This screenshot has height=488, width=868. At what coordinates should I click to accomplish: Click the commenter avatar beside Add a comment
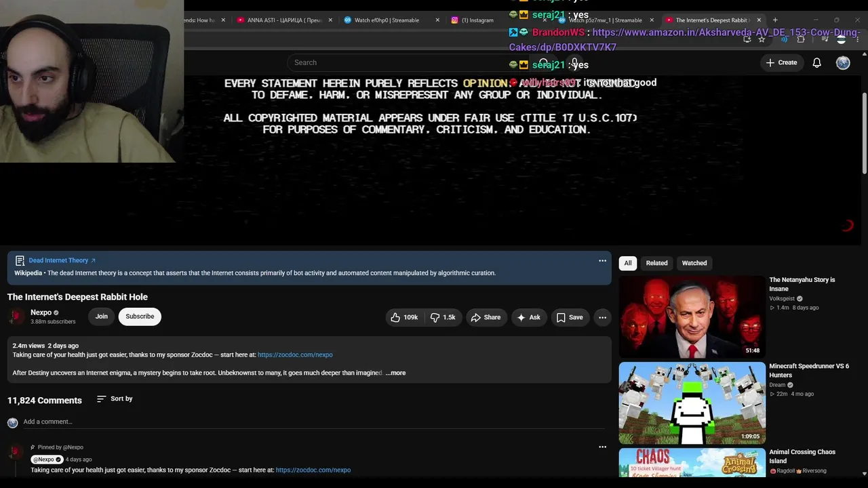(12, 422)
